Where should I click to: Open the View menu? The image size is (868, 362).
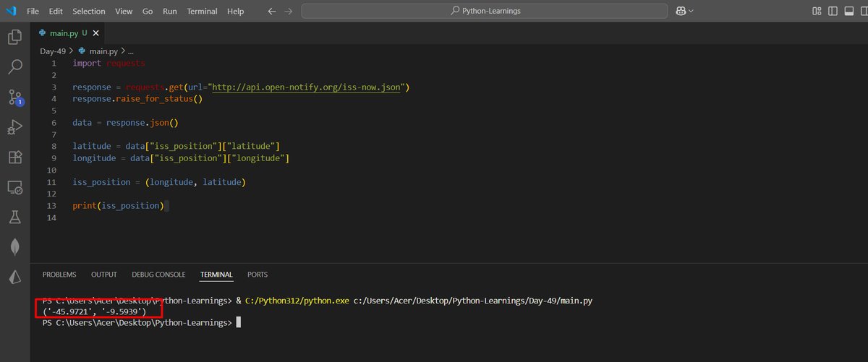(x=124, y=12)
